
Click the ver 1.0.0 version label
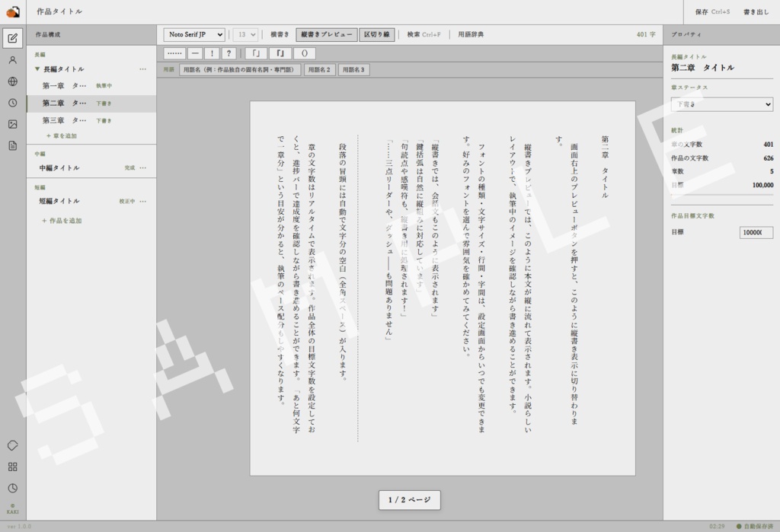[x=19, y=527]
